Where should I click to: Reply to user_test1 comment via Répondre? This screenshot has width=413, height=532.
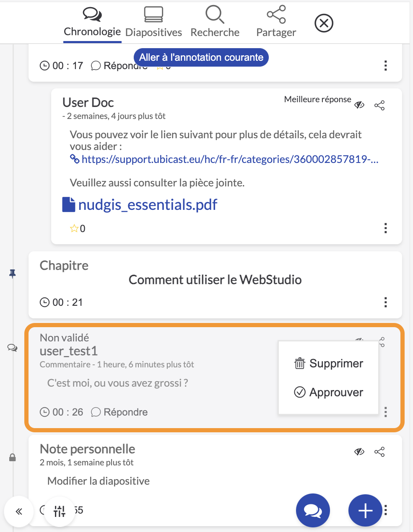click(x=119, y=412)
